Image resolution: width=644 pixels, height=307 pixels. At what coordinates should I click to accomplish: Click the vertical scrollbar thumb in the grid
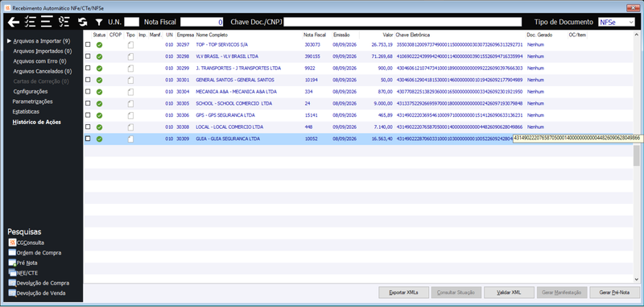[636, 156]
